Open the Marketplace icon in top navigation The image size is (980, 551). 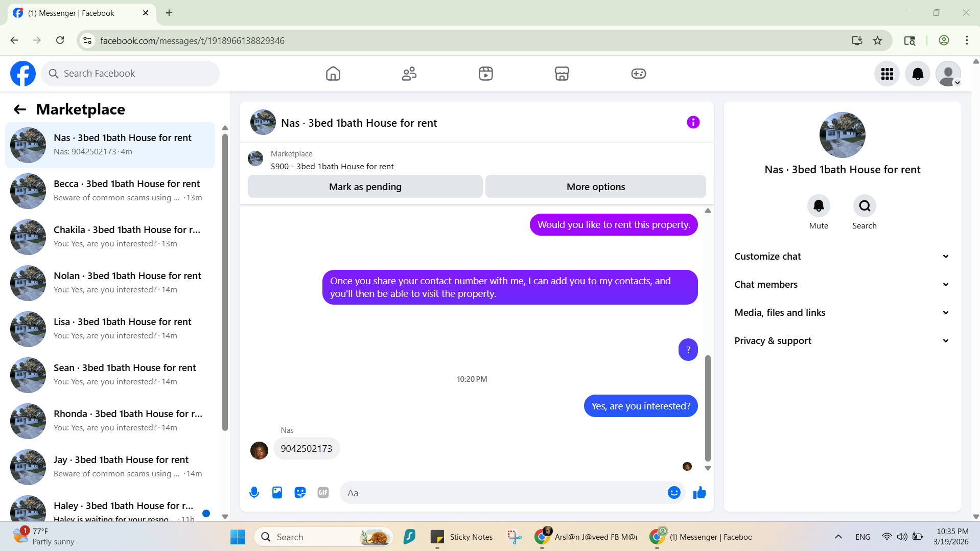(562, 74)
